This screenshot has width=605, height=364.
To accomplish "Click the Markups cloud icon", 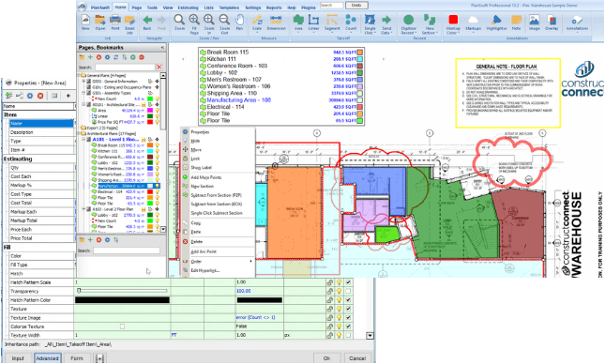I will point(473,20).
